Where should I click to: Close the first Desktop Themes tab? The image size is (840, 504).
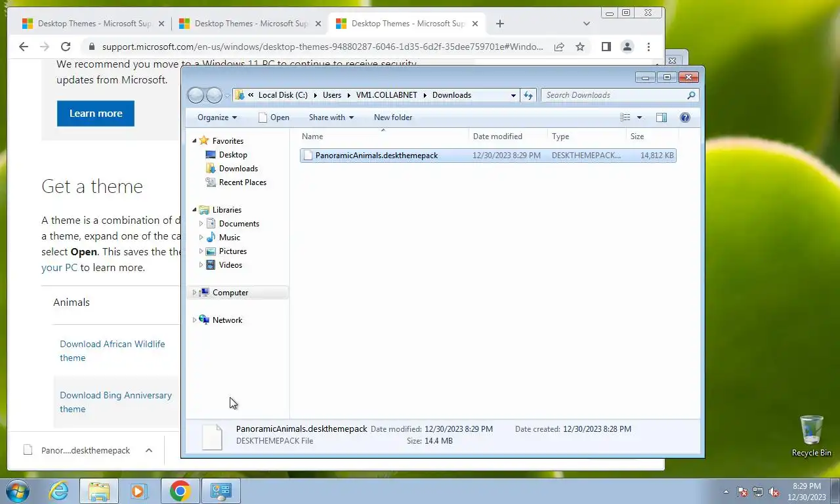point(161,24)
